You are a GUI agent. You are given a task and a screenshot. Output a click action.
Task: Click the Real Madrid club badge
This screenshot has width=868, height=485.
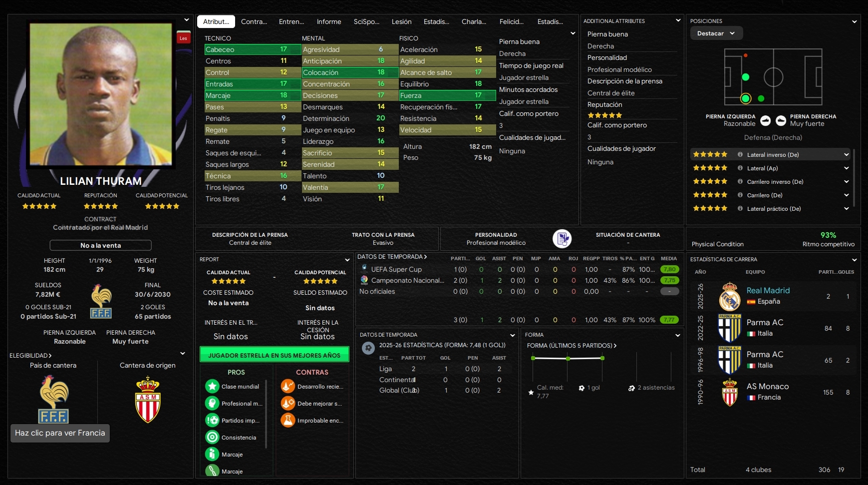pos(729,296)
